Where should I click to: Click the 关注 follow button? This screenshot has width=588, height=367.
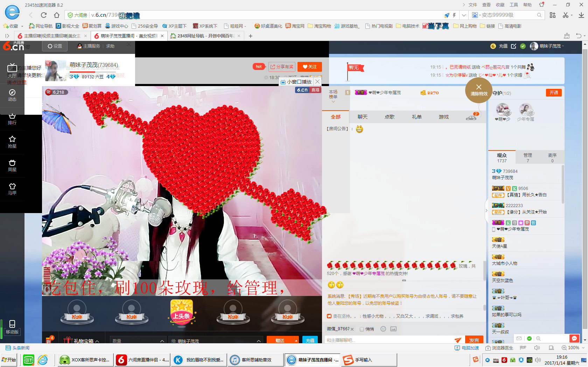pos(309,67)
